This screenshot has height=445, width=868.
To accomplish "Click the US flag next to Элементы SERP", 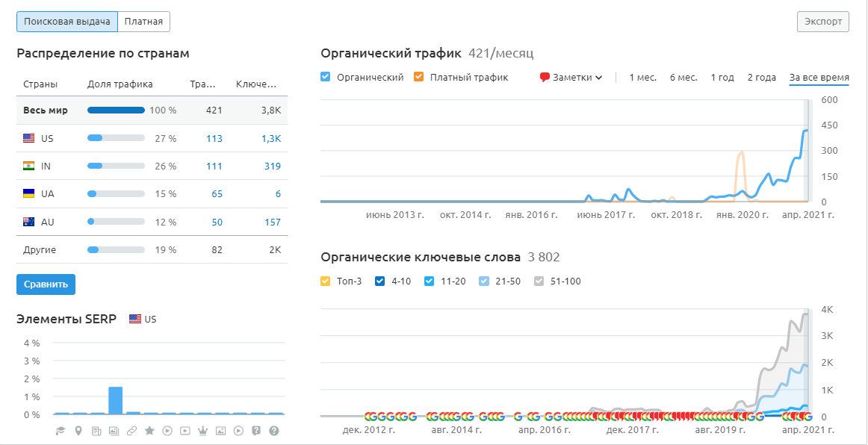I will [x=135, y=320].
